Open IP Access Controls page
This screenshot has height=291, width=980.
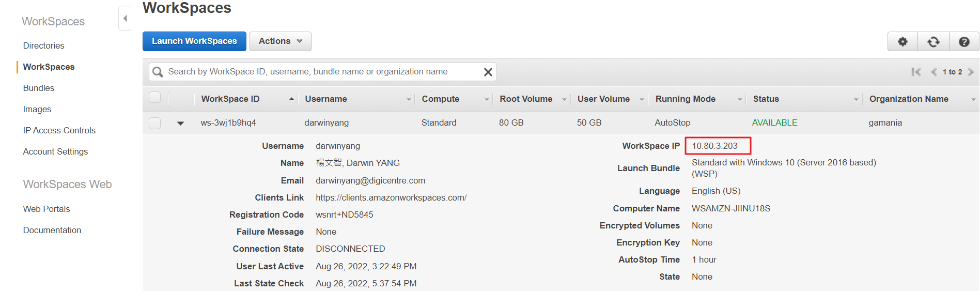click(59, 130)
